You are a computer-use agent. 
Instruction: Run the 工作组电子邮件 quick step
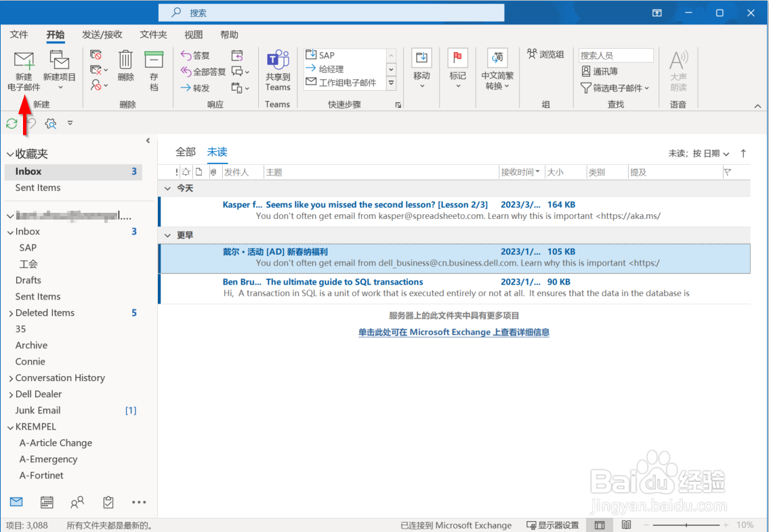click(345, 83)
